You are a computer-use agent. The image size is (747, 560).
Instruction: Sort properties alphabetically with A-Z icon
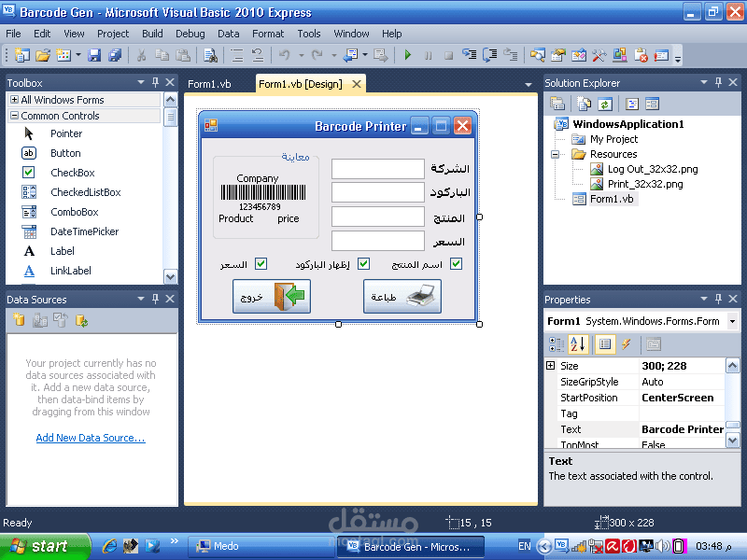(x=578, y=343)
